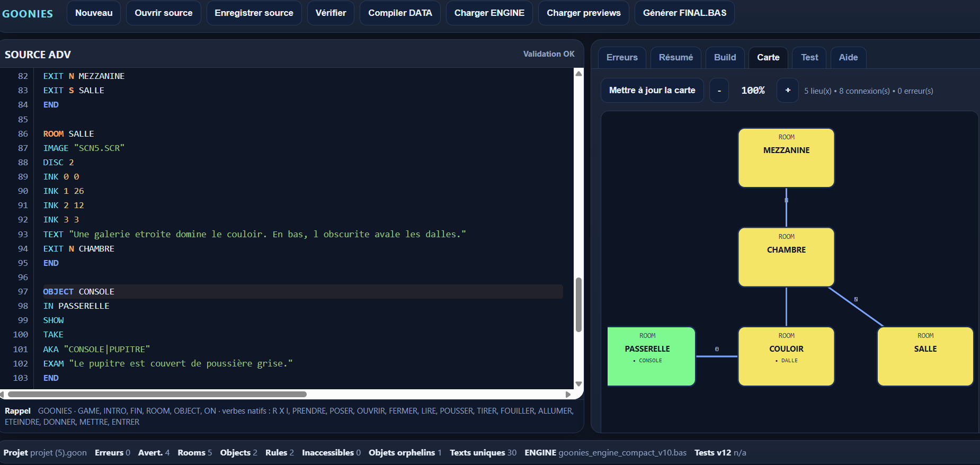
Task: Click the GOONIES app title
Action: click(28, 14)
